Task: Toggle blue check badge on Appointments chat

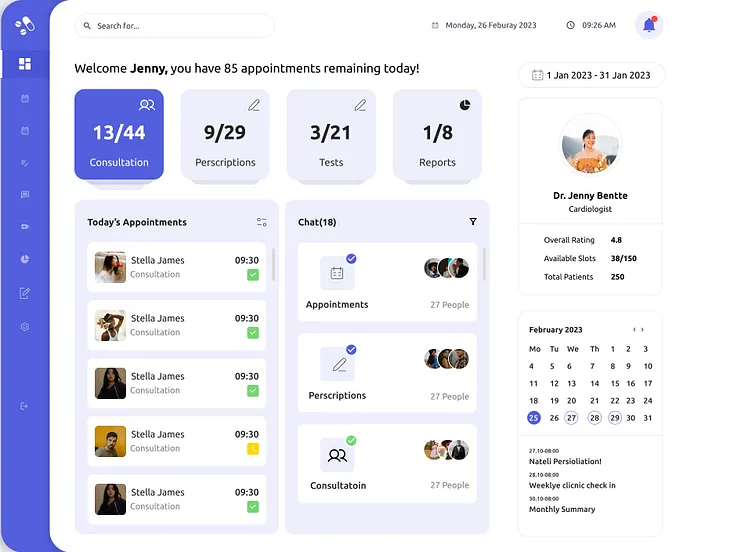Action: (352, 259)
